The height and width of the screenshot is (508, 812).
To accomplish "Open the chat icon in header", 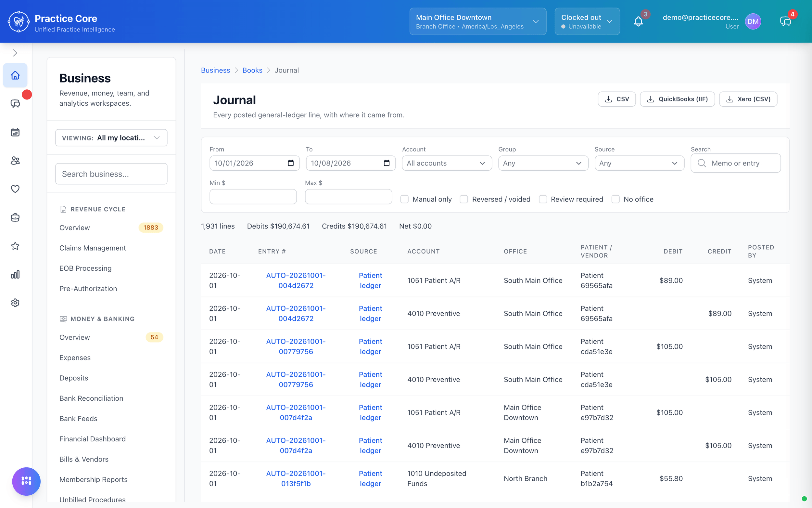I will click(x=785, y=21).
